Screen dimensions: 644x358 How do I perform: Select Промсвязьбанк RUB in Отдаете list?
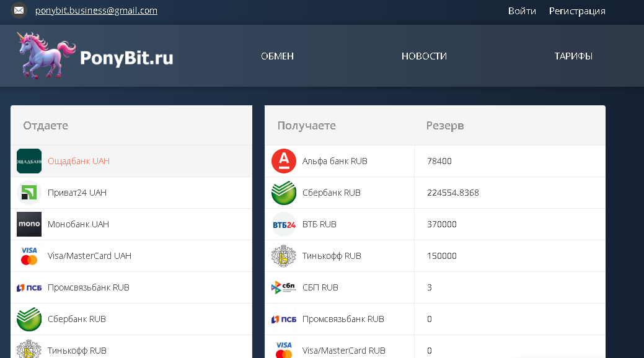pyautogui.click(x=131, y=287)
